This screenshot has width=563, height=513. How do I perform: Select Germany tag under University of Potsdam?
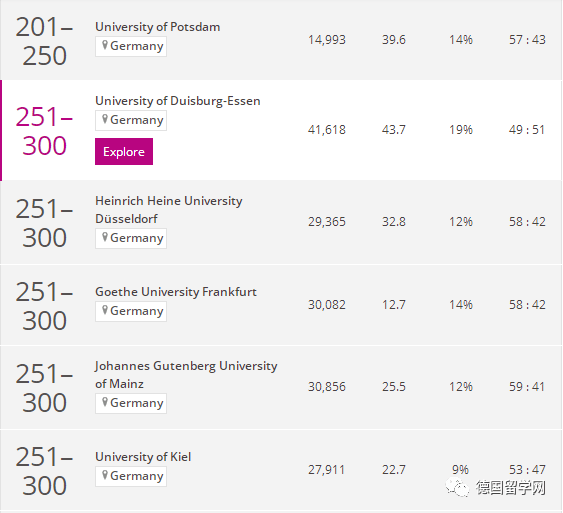(x=131, y=46)
